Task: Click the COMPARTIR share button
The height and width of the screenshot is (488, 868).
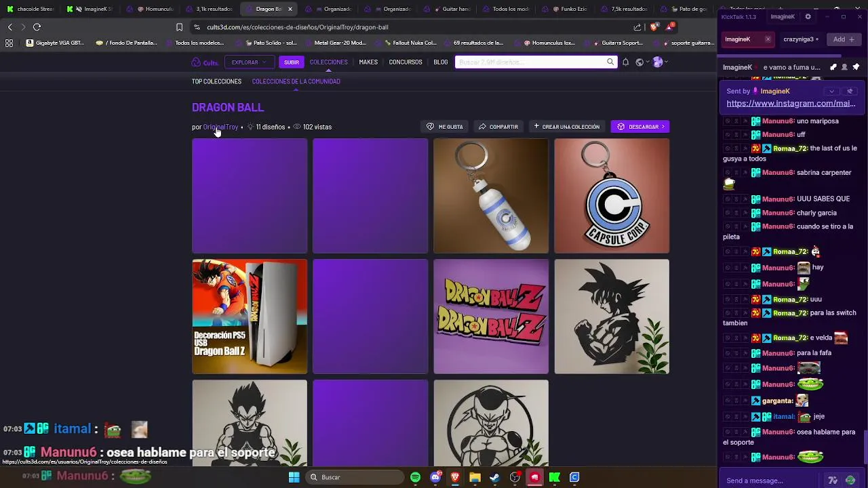Action: click(x=498, y=127)
